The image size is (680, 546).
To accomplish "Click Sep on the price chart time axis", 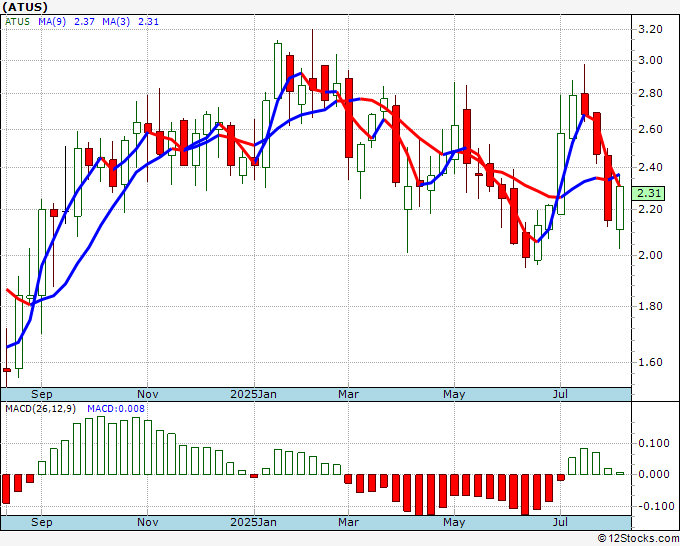I will pos(42,394).
